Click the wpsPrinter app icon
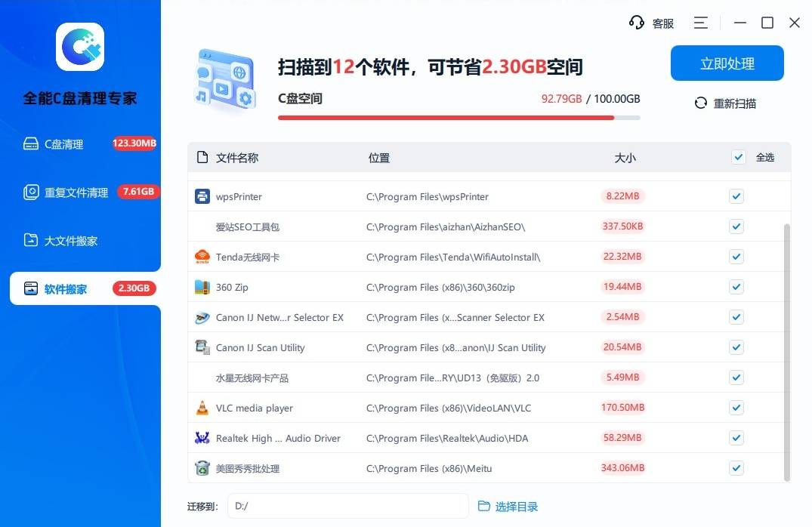 point(202,197)
